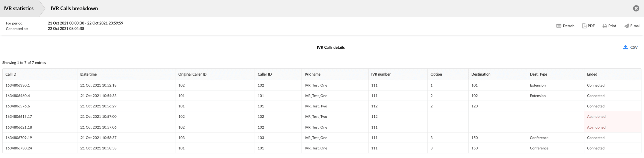
Task: Sort by Option column header
Action: (436, 74)
